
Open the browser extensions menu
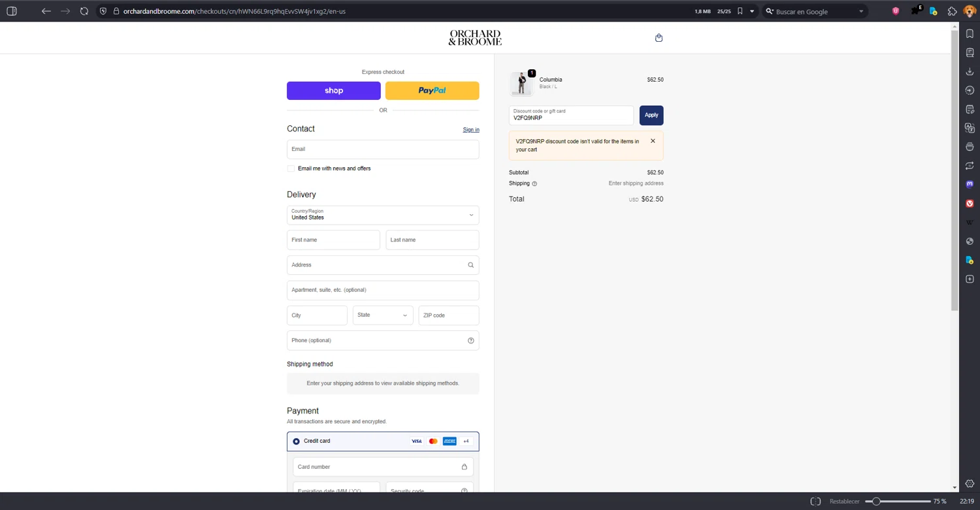[952, 11]
